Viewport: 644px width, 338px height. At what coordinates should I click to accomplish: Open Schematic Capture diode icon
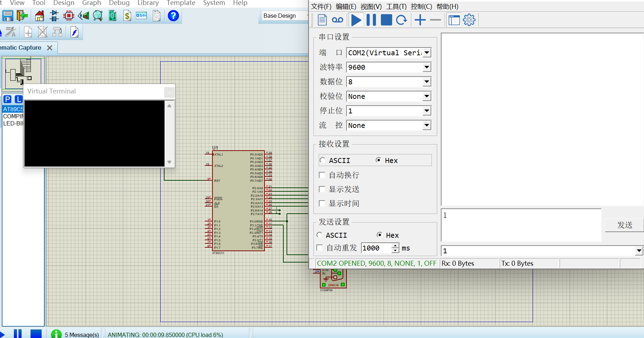[54, 16]
